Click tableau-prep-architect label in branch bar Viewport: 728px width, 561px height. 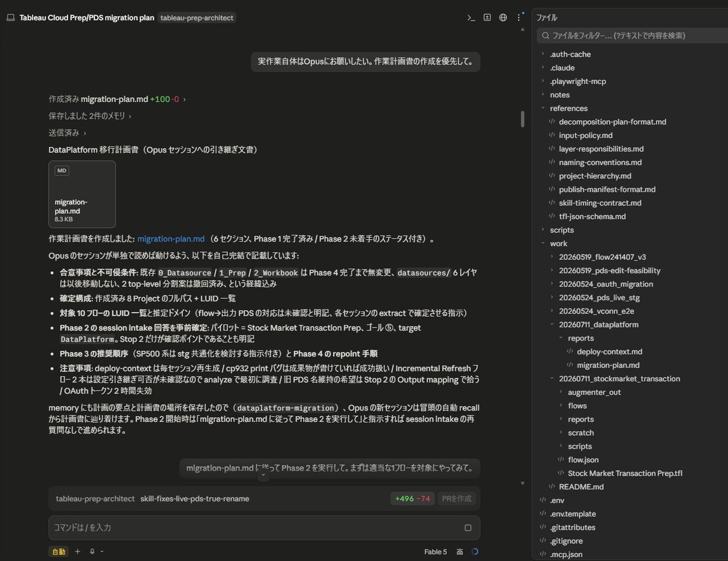click(95, 498)
